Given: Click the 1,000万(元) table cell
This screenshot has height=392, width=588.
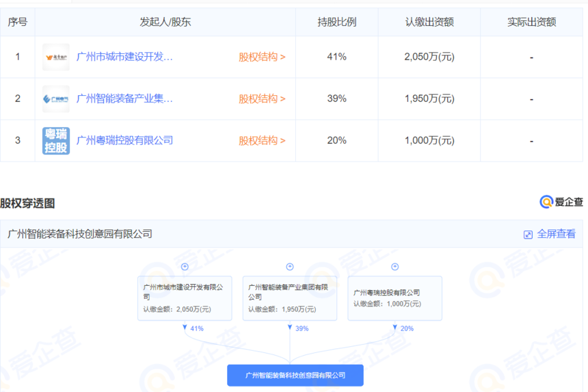Looking at the screenshot, I should tap(429, 140).
